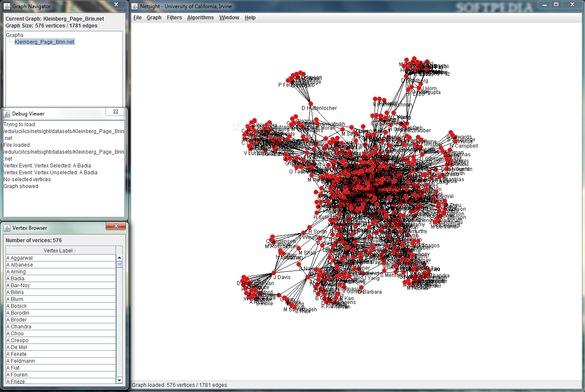Maximize the Netsight window
The image size is (585, 392).
pyautogui.click(x=556, y=4)
